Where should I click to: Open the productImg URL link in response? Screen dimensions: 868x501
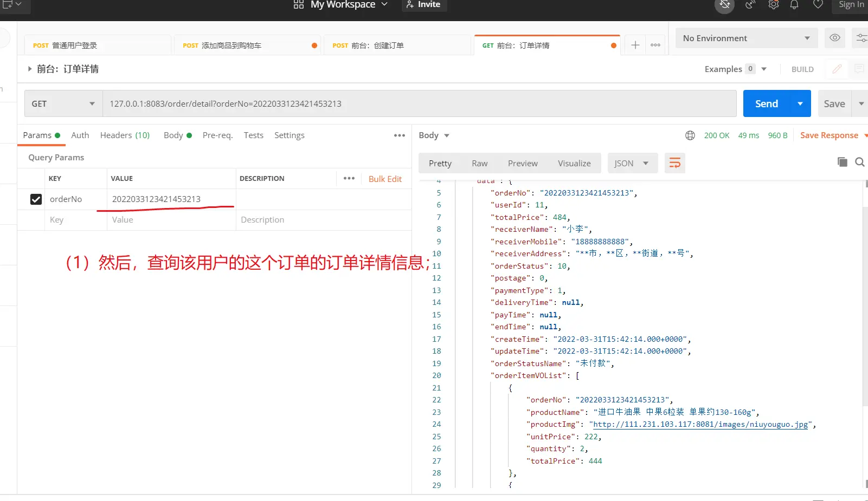pyautogui.click(x=700, y=425)
